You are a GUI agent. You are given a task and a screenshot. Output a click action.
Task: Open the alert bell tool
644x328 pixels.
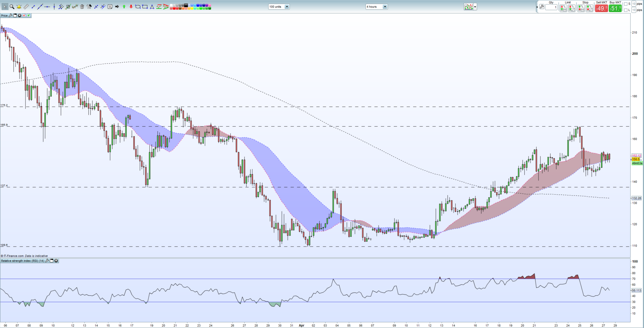point(19,7)
